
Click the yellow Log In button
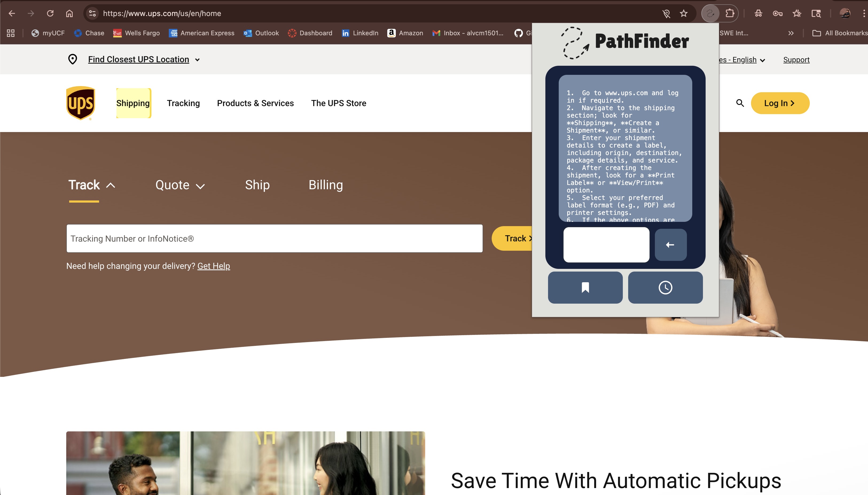click(x=780, y=103)
